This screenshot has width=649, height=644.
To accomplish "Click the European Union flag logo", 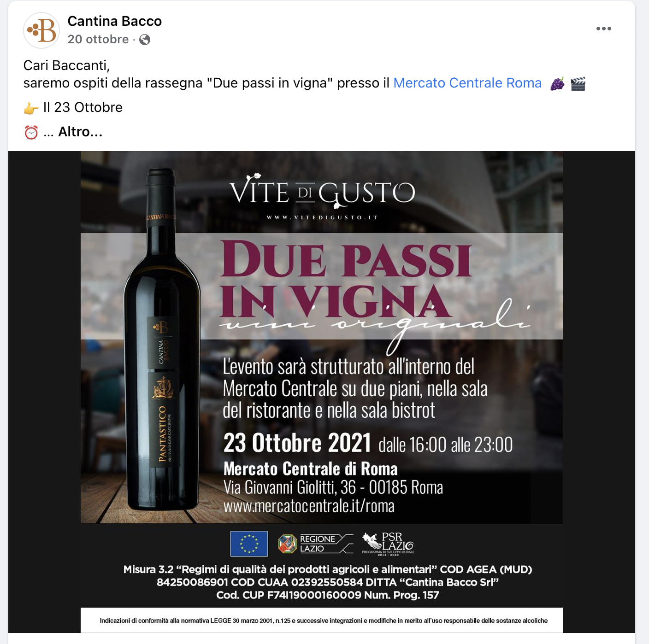I will pos(249,544).
